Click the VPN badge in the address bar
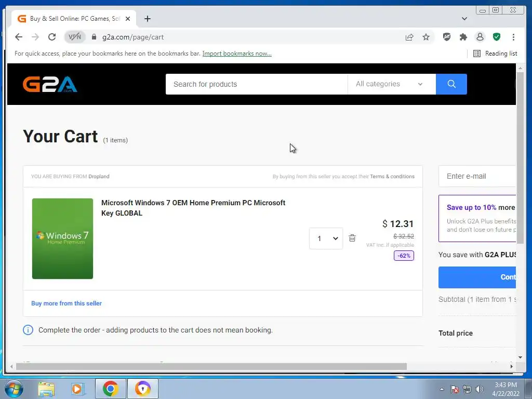Screen dimensions: 532x399 pyautogui.click(x=75, y=37)
